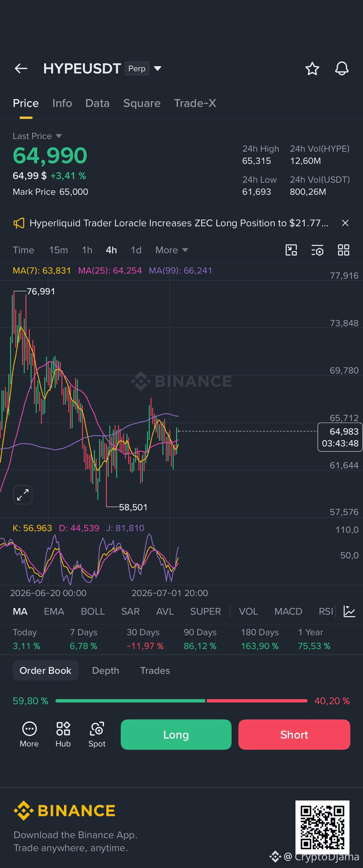The height and width of the screenshot is (868, 363).
Task: Select the Order Book tab
Action: point(46,670)
